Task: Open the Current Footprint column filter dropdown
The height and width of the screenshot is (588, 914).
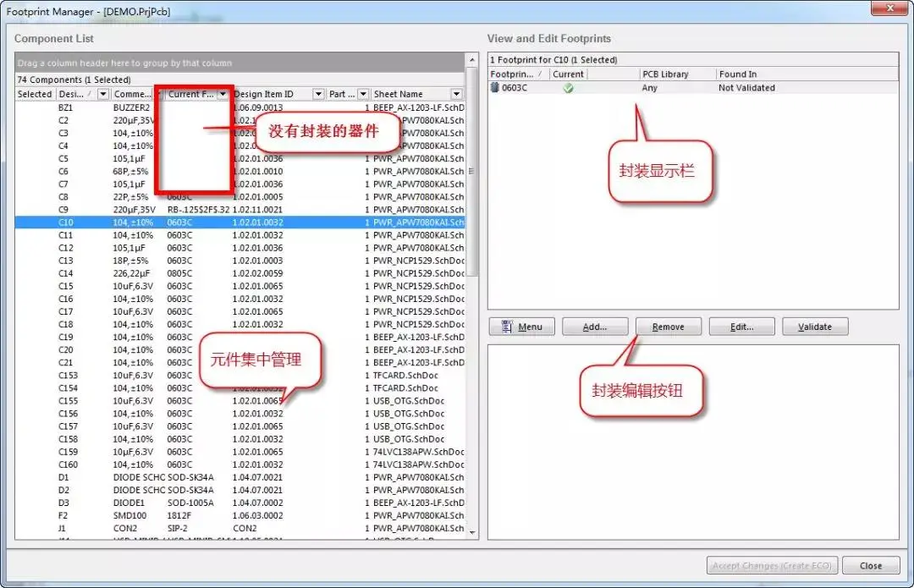Action: [x=223, y=94]
